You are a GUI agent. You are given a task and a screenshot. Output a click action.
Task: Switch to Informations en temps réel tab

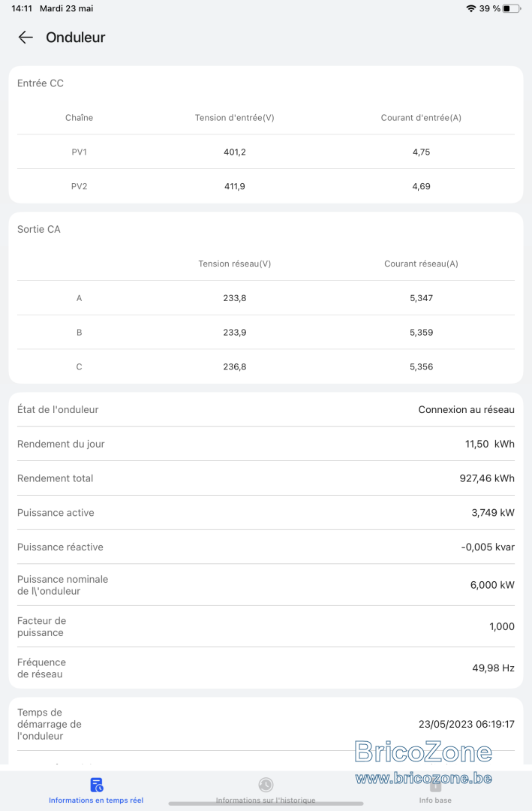96,800
